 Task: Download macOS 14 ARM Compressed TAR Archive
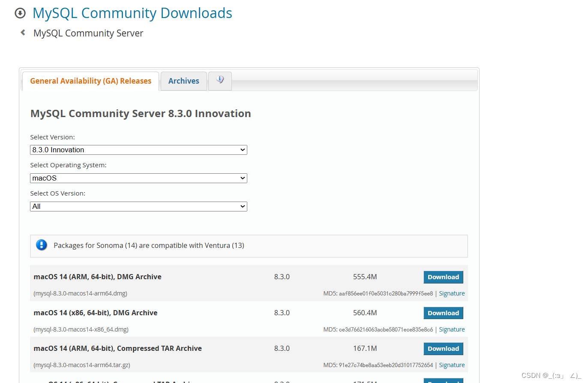[443, 349]
